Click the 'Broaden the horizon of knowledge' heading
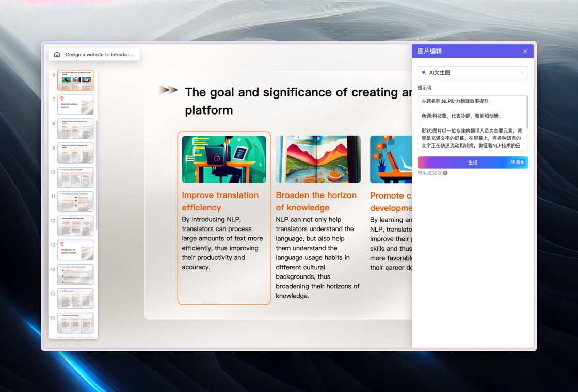The width and height of the screenshot is (578, 392). point(316,201)
